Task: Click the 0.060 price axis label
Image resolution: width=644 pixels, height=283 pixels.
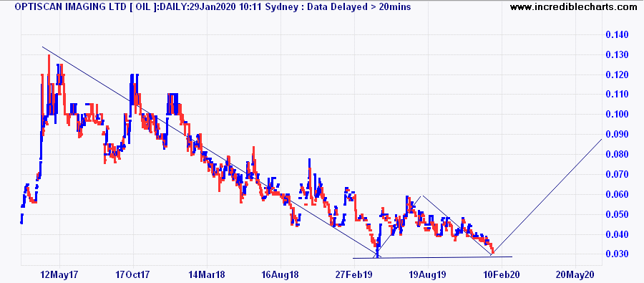Action: tap(618, 195)
